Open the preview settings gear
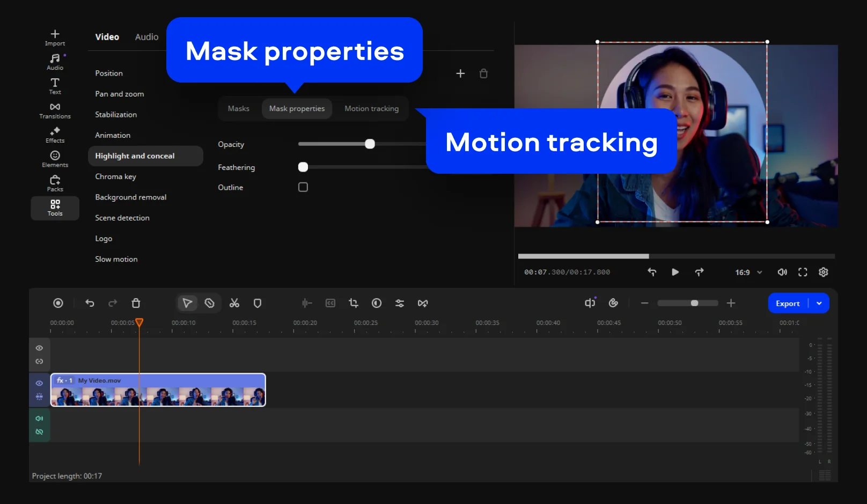 [823, 272]
